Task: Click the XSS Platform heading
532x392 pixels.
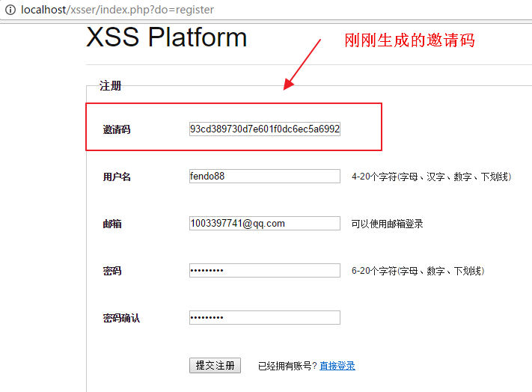Action: coord(167,37)
